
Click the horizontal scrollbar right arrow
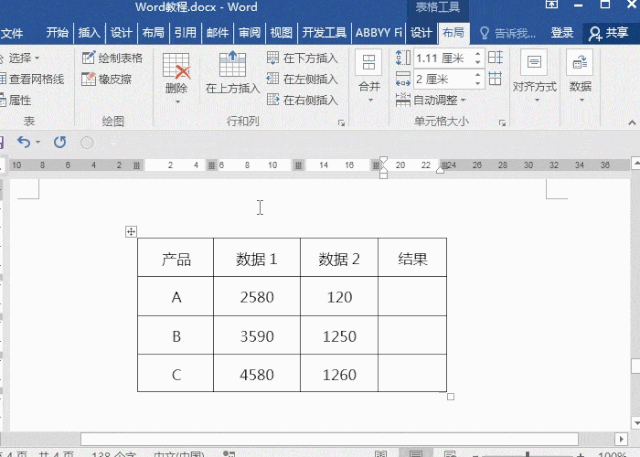click(x=621, y=439)
